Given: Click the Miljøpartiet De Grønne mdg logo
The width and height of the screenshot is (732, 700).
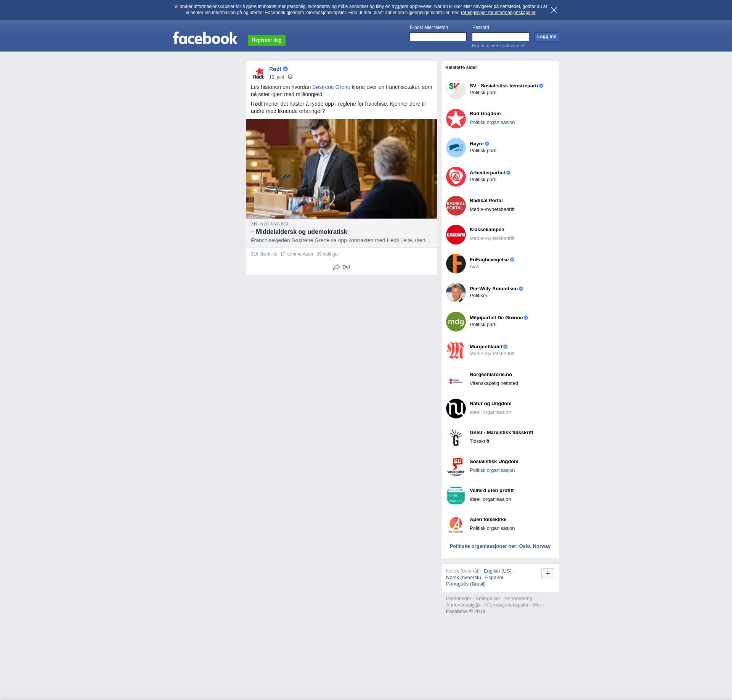Looking at the screenshot, I should coord(456,322).
